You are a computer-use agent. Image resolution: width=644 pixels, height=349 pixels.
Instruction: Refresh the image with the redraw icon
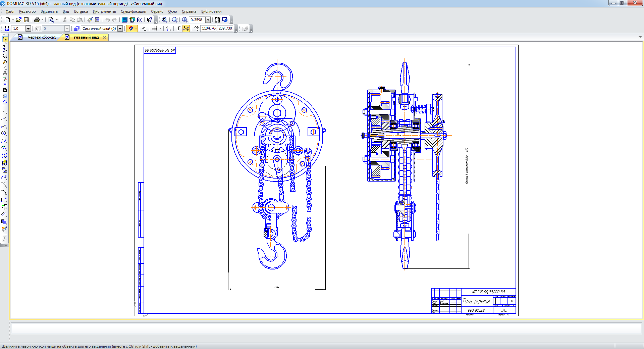[x=225, y=20]
